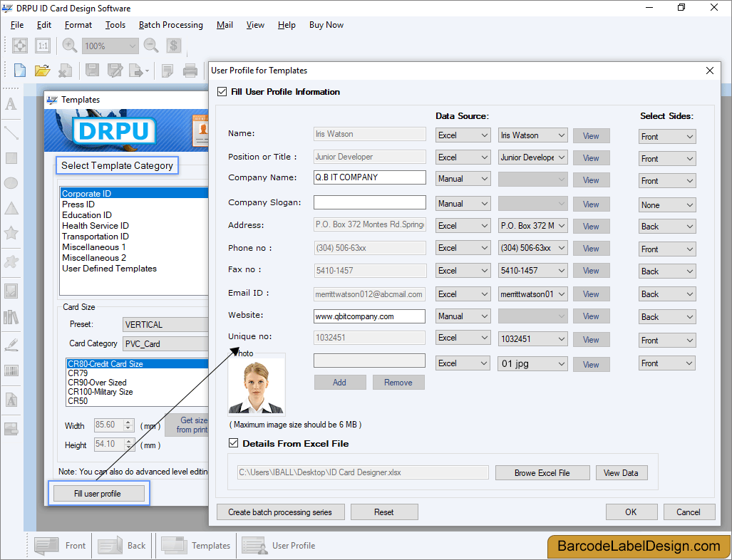Click the zoom in magnifier icon

[70, 46]
